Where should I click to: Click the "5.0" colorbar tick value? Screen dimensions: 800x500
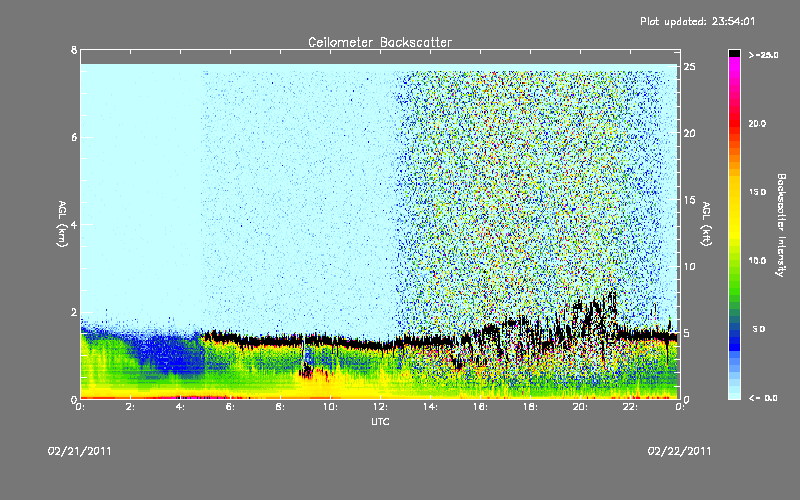pos(759,329)
